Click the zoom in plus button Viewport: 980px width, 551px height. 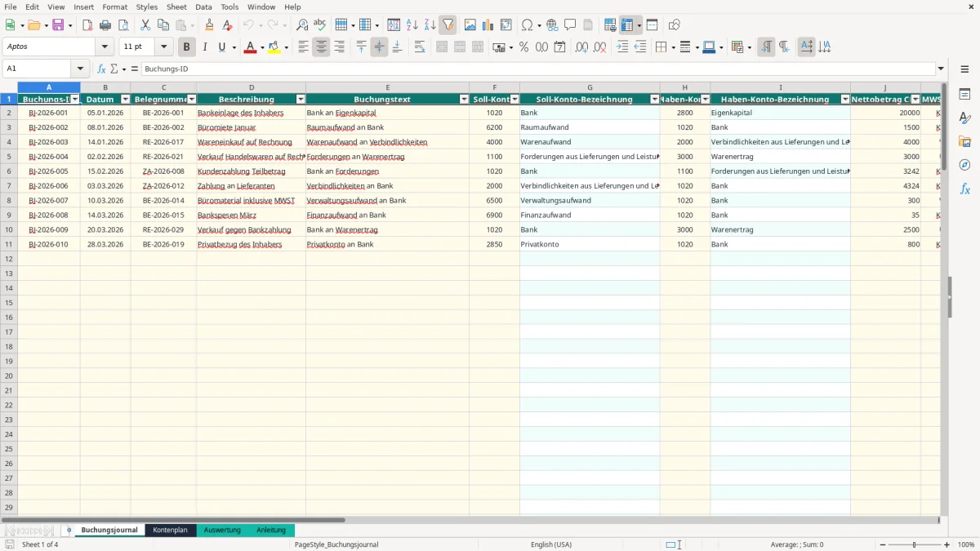[x=947, y=544]
